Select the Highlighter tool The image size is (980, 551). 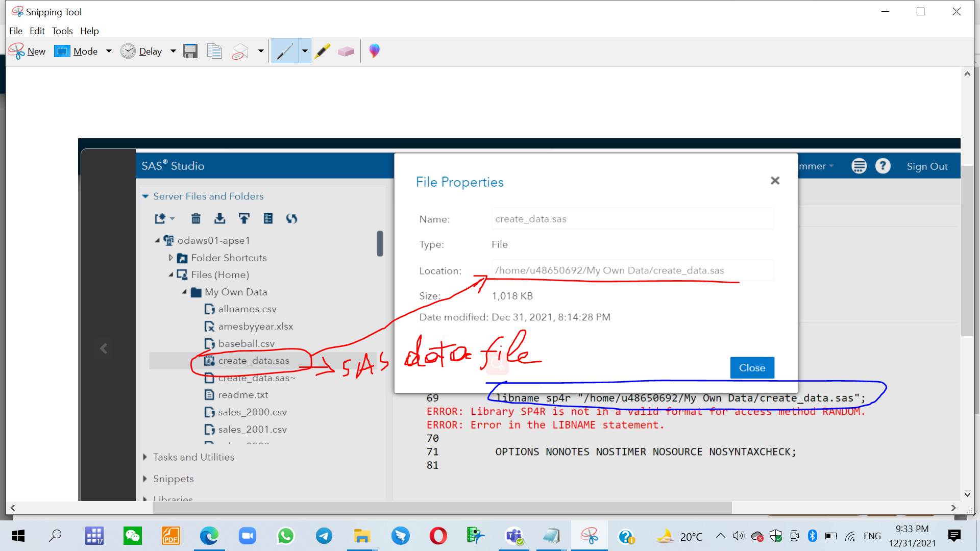[322, 51]
